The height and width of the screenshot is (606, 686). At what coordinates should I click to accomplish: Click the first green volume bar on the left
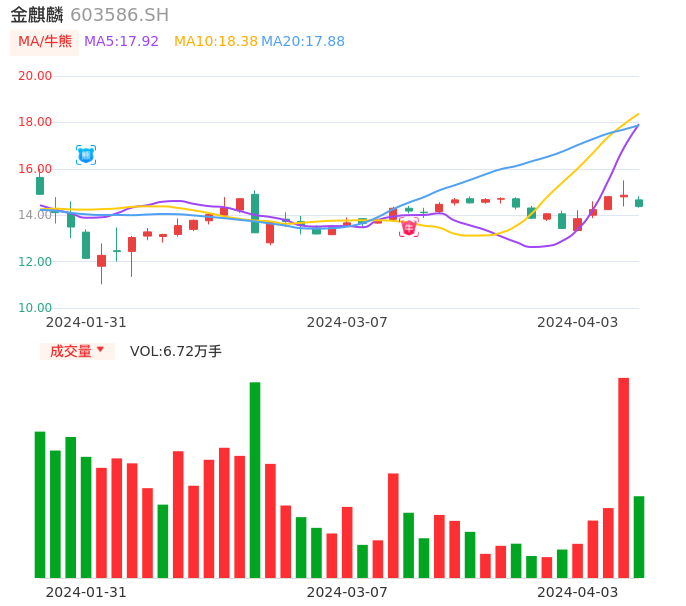[x=40, y=505]
